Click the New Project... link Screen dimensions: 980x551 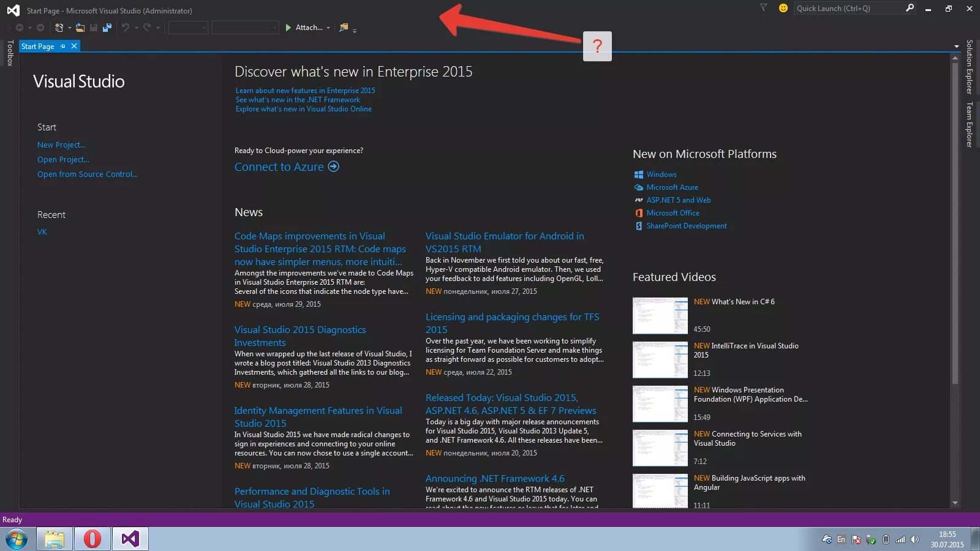coord(61,145)
